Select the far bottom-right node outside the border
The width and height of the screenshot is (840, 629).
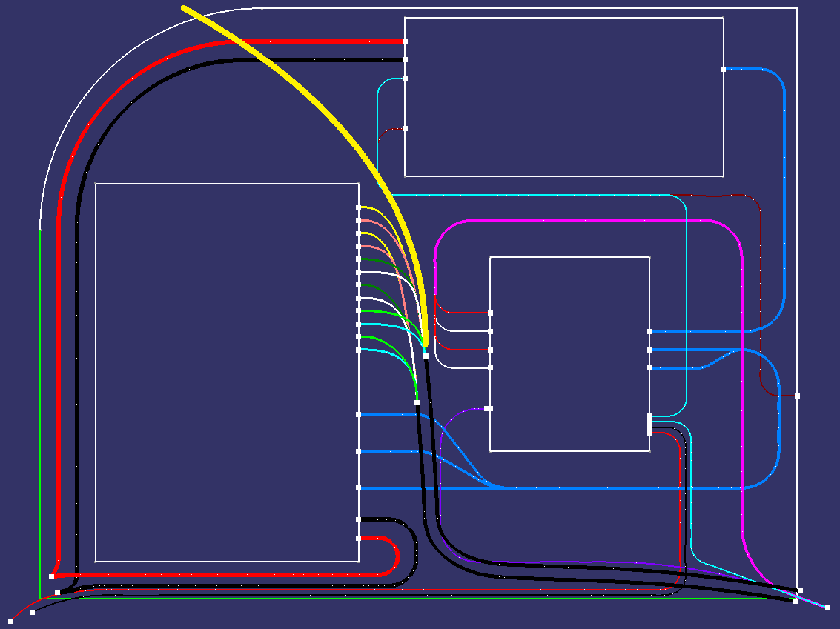(827, 608)
